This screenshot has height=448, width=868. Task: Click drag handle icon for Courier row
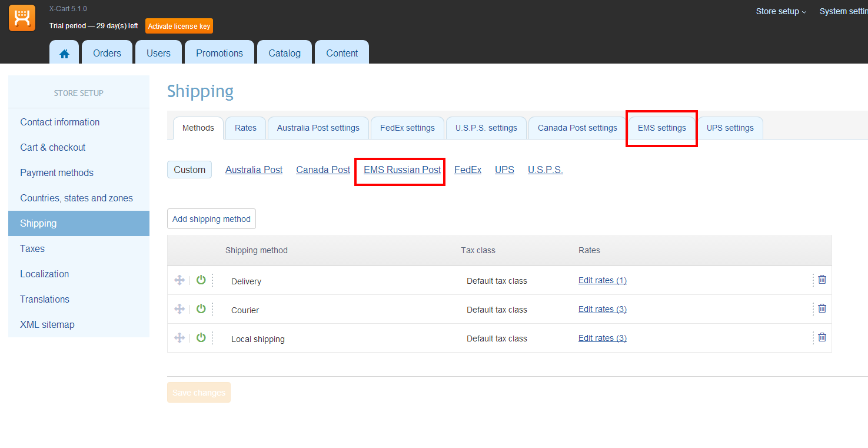coord(179,309)
